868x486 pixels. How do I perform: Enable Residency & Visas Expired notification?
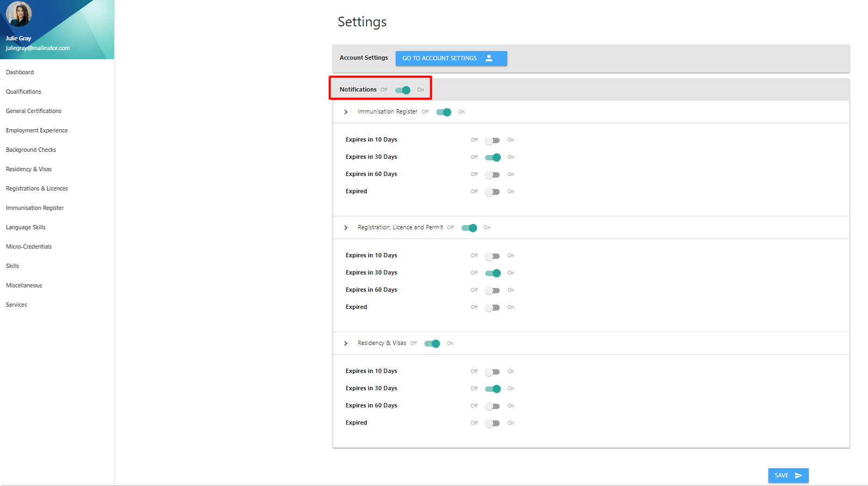point(493,423)
